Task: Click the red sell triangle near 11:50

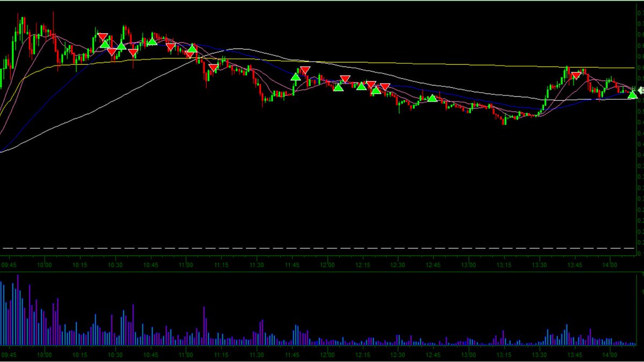Action: click(305, 70)
